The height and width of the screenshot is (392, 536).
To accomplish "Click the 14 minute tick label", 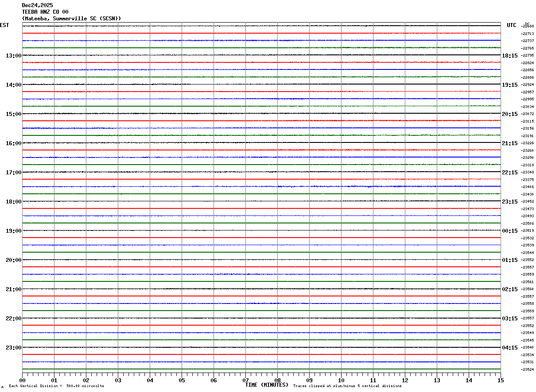I will [x=469, y=380].
